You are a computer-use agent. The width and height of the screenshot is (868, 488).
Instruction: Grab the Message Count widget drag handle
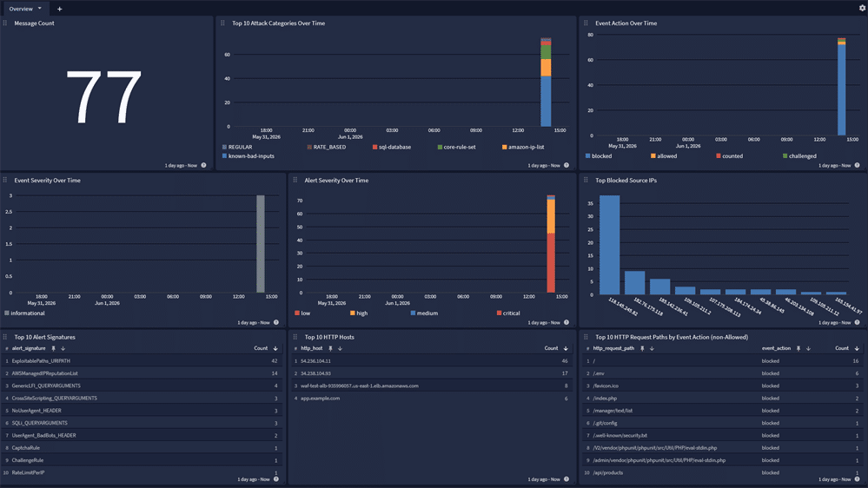[x=5, y=23]
